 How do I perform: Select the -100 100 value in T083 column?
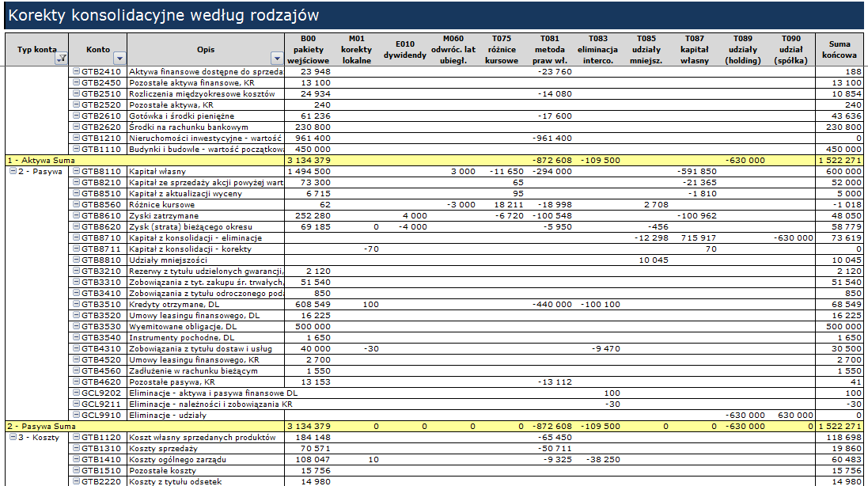coord(598,304)
